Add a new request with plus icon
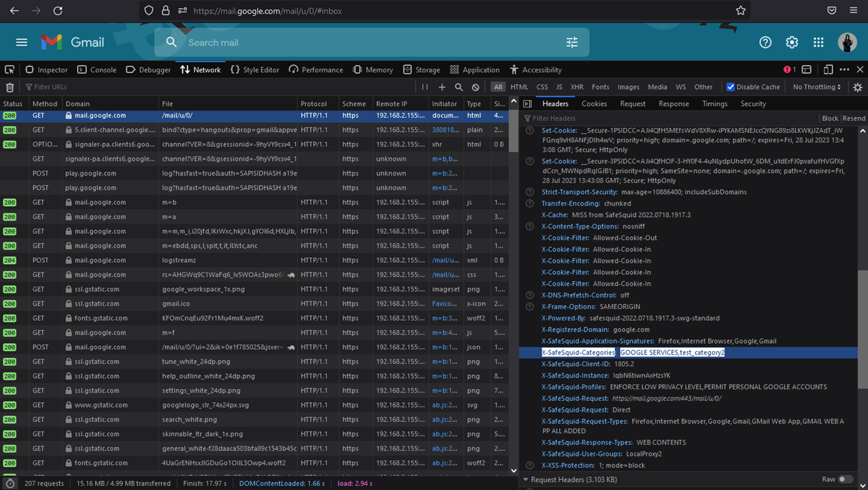The width and height of the screenshot is (868, 490). click(x=442, y=87)
